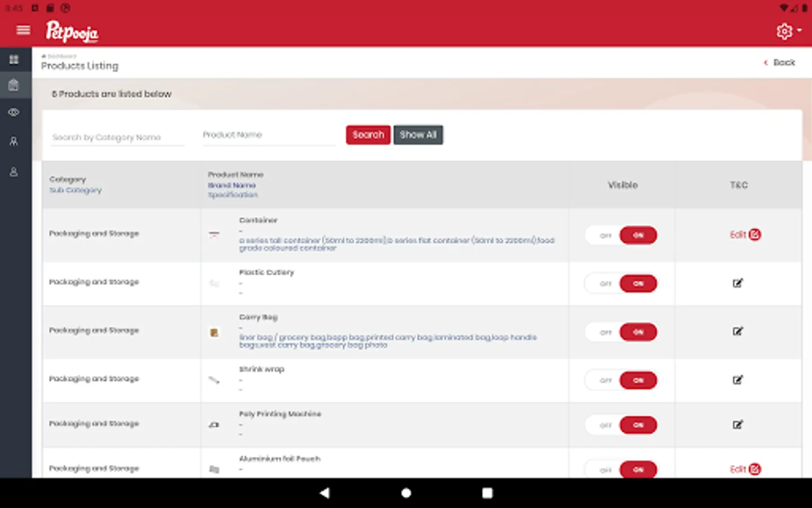Click the Carry Bag product thumbnail
The image size is (812, 508).
(214, 332)
